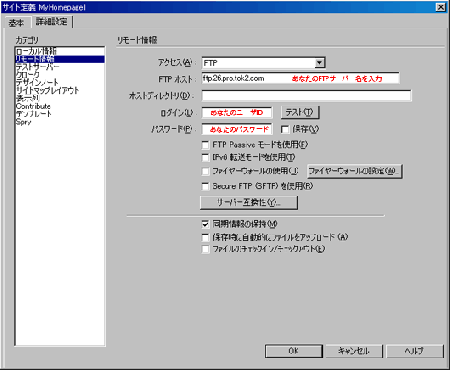Click the キャンセル button
Viewport: 450px width, 370px height.
pos(354,351)
